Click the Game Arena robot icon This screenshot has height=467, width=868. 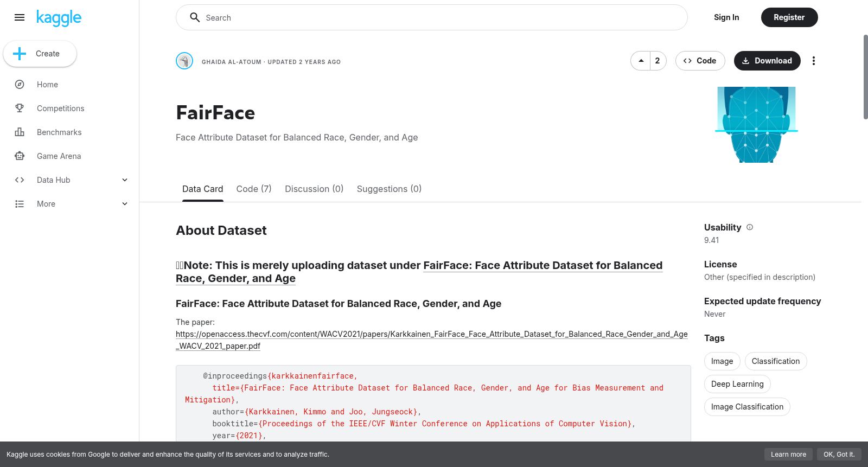(20, 156)
